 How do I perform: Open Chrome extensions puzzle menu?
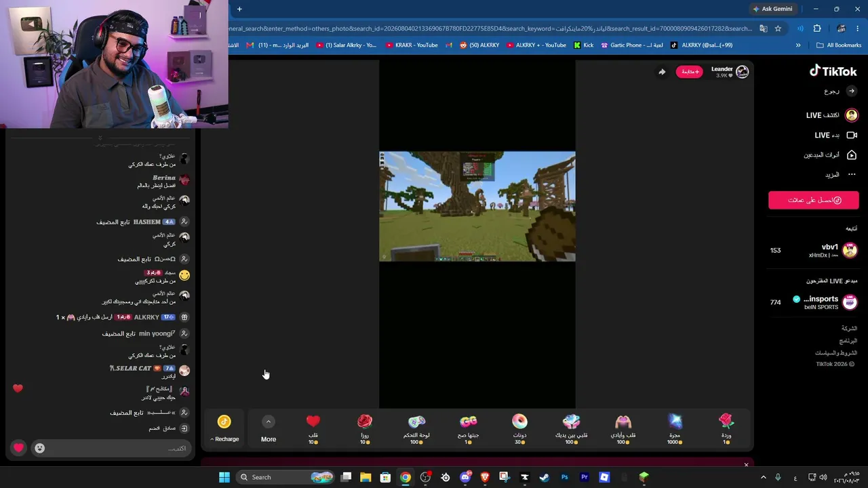coord(817,28)
